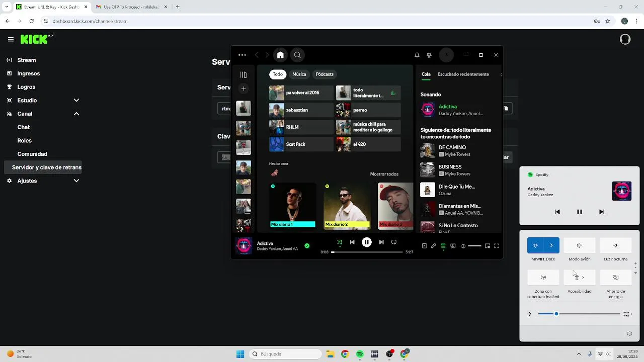Click the Windows Start button

coord(240,354)
